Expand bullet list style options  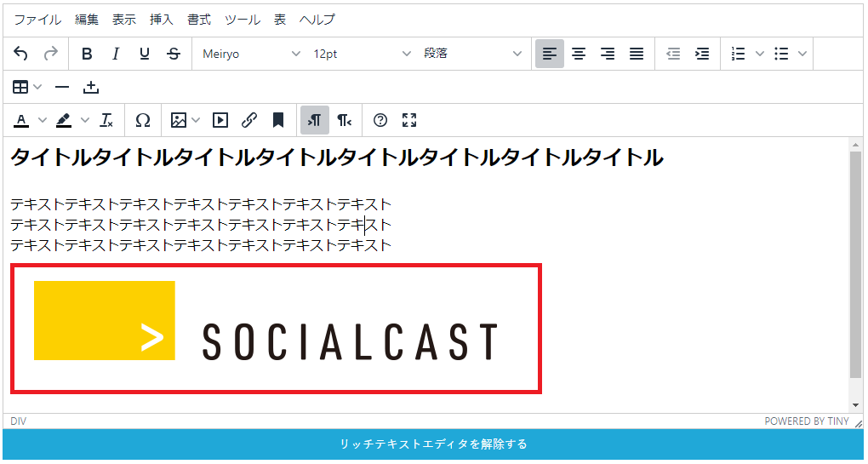point(802,54)
